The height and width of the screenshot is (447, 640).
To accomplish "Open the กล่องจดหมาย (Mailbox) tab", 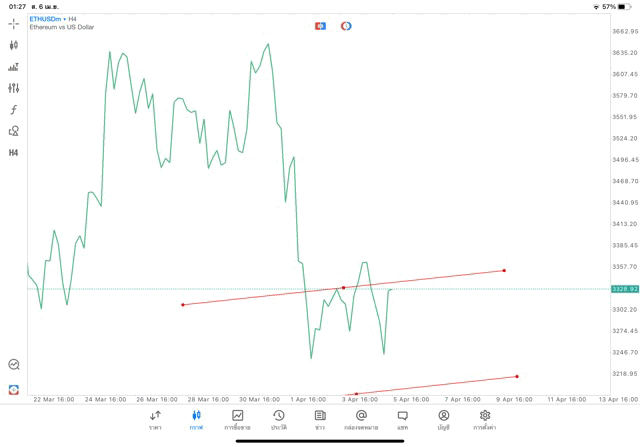I will click(x=361, y=420).
